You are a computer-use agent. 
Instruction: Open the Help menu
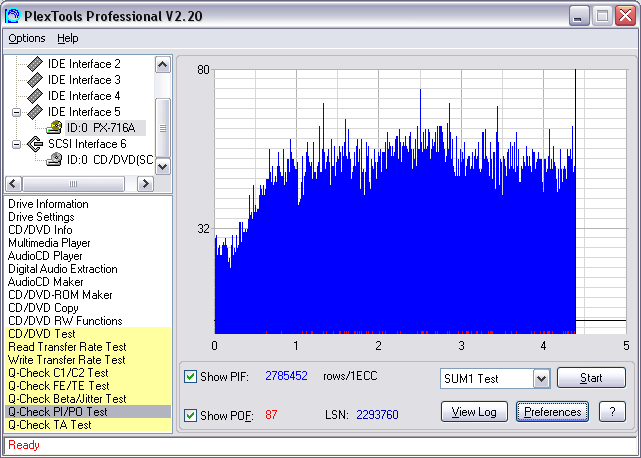tap(67, 38)
